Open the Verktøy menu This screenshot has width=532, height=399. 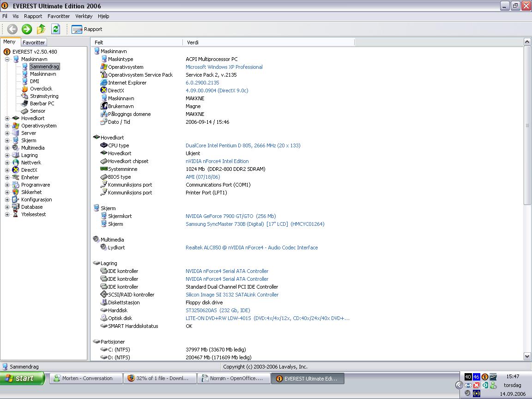click(x=84, y=16)
